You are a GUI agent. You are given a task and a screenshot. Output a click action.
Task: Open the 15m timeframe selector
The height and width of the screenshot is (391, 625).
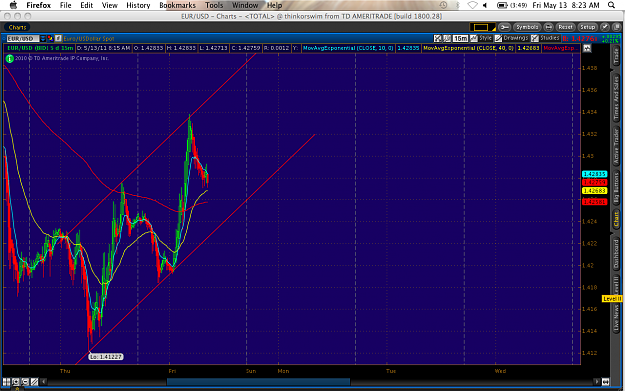point(460,38)
